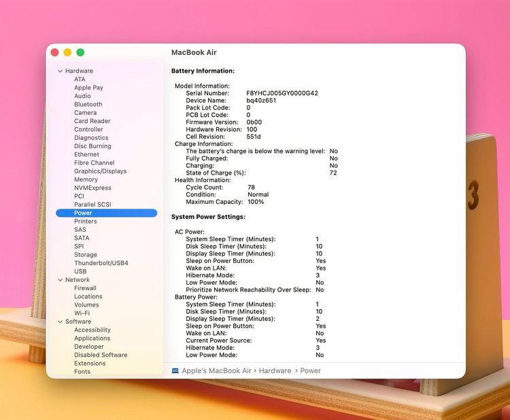
Task: Select Storage in the sidebar
Action: pos(86,255)
